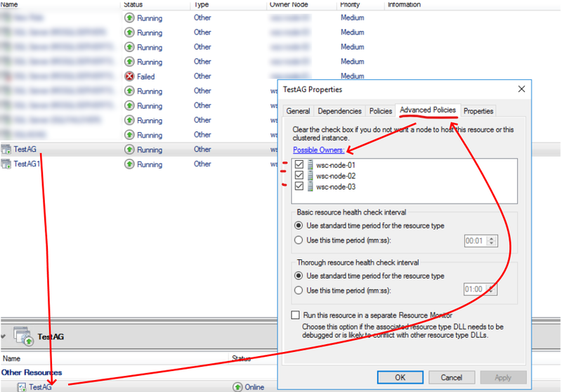562x392 pixels.
Task: Select TestAG resource under Other Resources
Action: (40, 387)
